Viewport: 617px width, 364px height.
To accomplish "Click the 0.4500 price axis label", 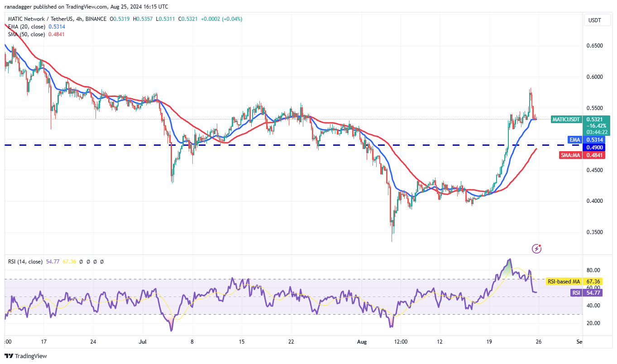I will pyautogui.click(x=595, y=170).
